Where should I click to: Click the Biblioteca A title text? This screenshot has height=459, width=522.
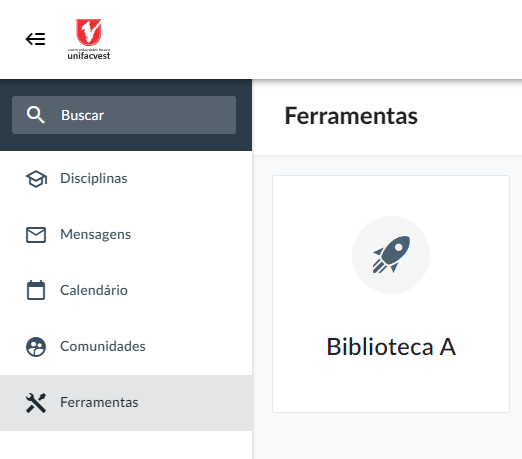(x=391, y=347)
